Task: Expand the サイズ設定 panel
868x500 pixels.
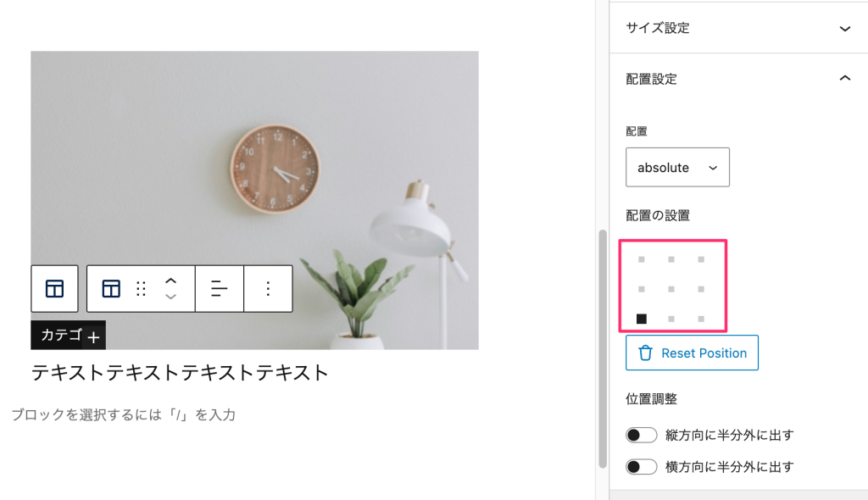Action: click(x=738, y=28)
